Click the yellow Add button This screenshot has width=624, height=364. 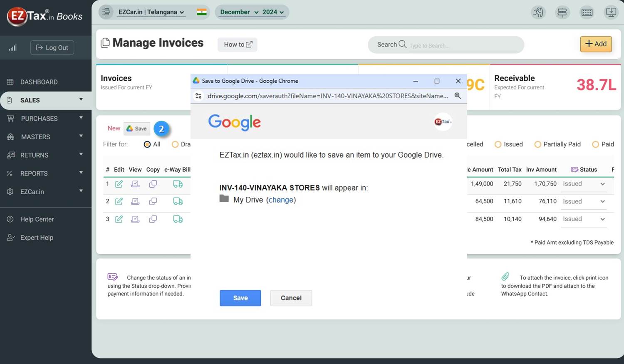[596, 44]
